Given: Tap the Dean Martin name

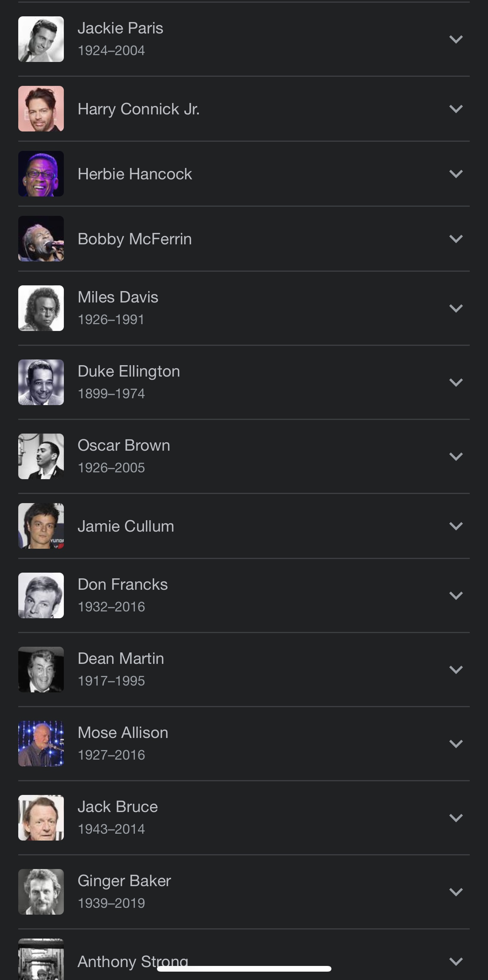Looking at the screenshot, I should click(120, 659).
